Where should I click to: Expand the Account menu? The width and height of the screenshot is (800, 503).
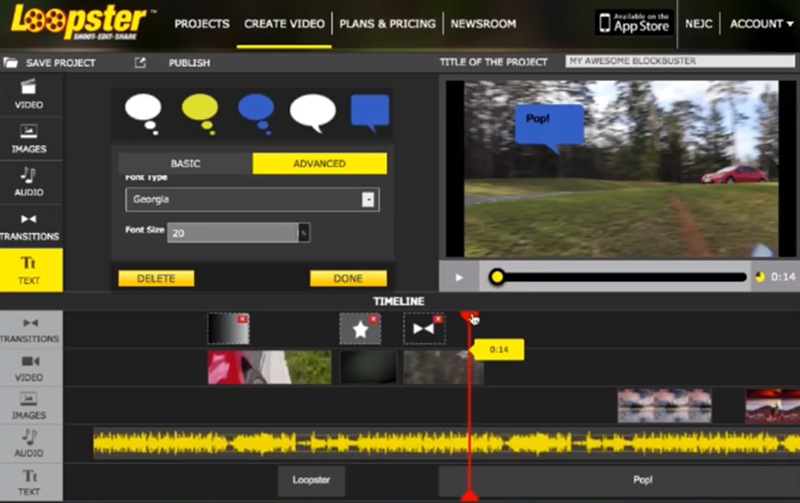pos(761,24)
